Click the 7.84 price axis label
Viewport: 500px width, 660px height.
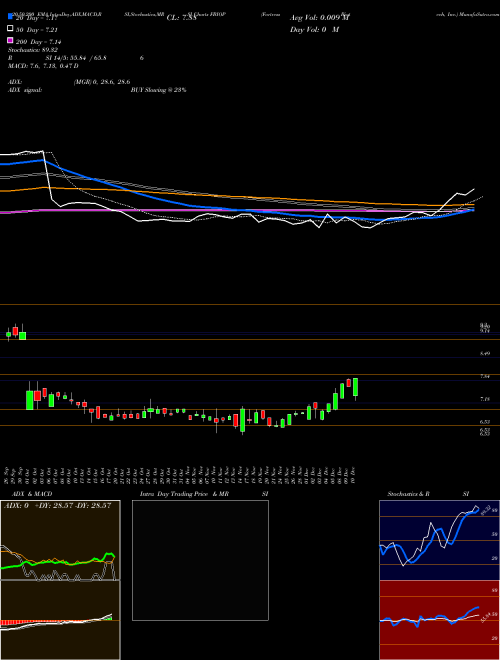(x=485, y=377)
